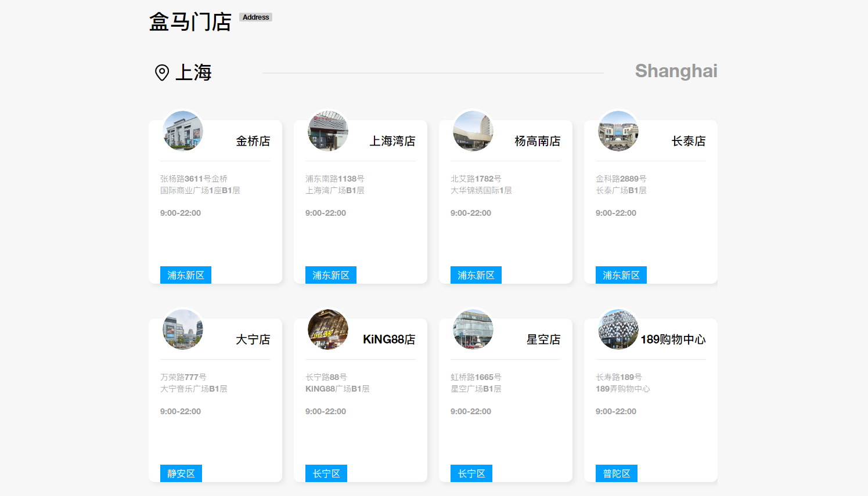Click KING88广场B1层 text
Image resolution: width=868 pixels, height=496 pixels.
[337, 389]
